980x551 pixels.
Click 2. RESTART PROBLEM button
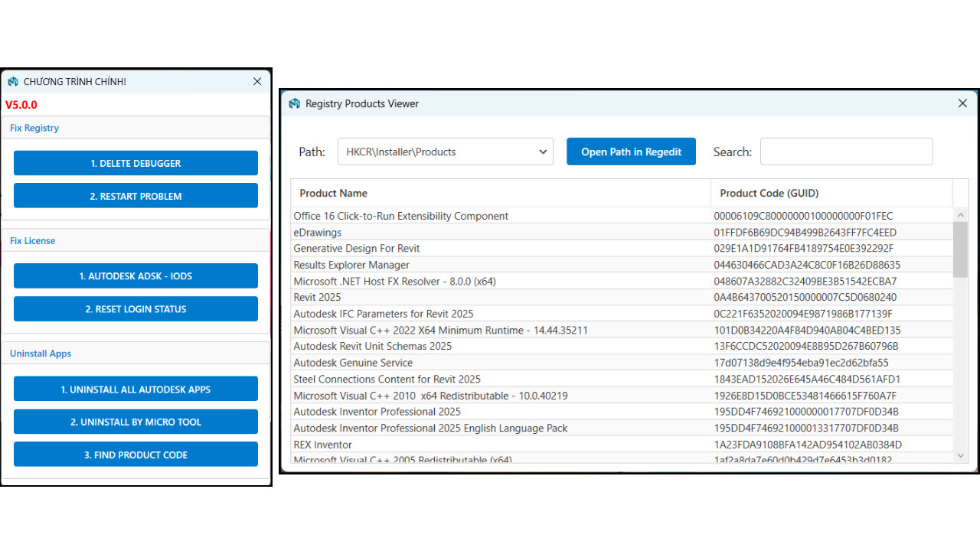point(136,196)
